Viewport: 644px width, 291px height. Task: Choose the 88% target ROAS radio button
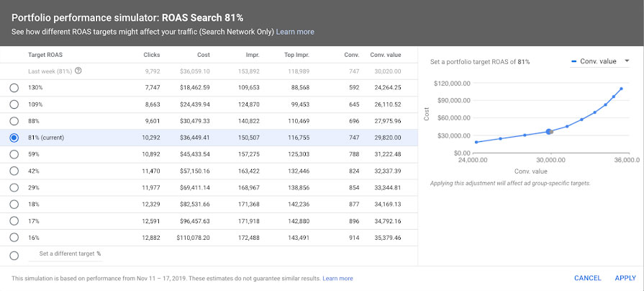pyautogui.click(x=14, y=120)
